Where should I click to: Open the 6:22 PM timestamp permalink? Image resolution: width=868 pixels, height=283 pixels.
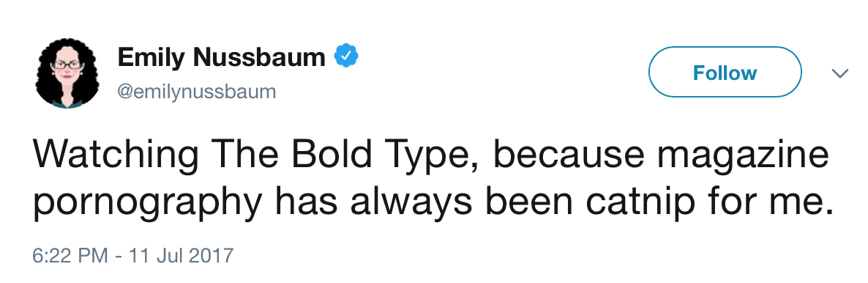(70, 257)
